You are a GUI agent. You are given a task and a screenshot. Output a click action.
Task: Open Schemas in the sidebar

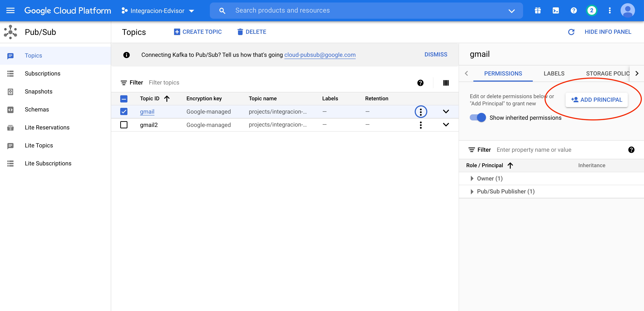(x=55, y=110)
